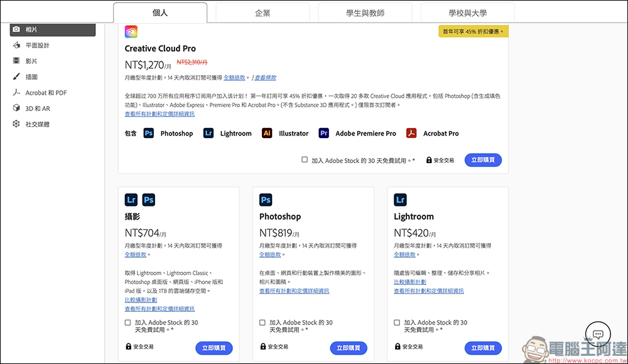Click 比較攝影計劃 link in Lightroom card
This screenshot has width=628, height=364.
click(409, 282)
